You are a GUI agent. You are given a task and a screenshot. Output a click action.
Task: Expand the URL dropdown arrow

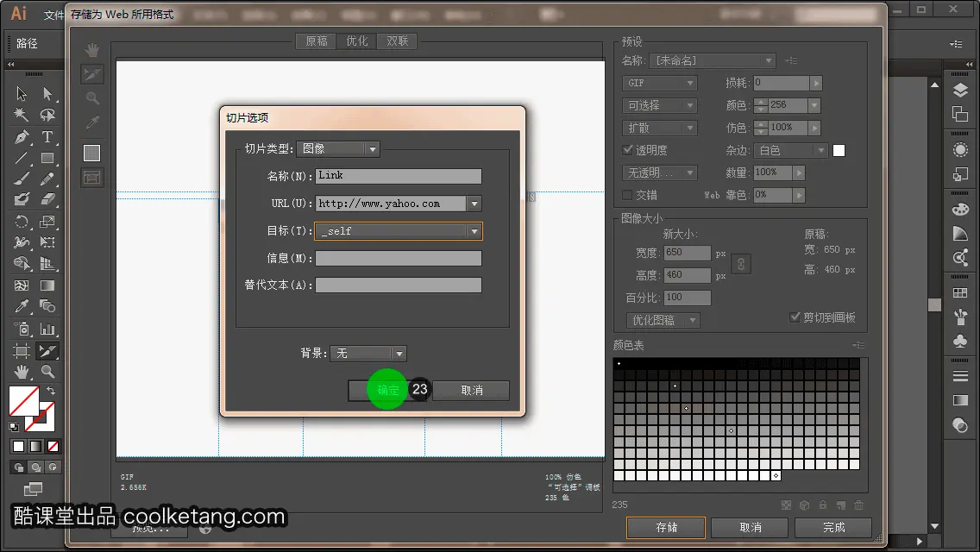[x=474, y=204]
